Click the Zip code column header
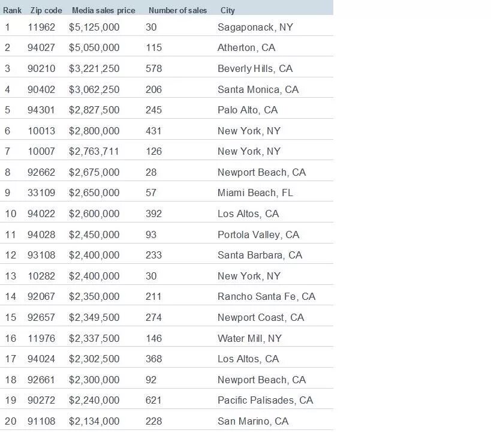 (46, 10)
